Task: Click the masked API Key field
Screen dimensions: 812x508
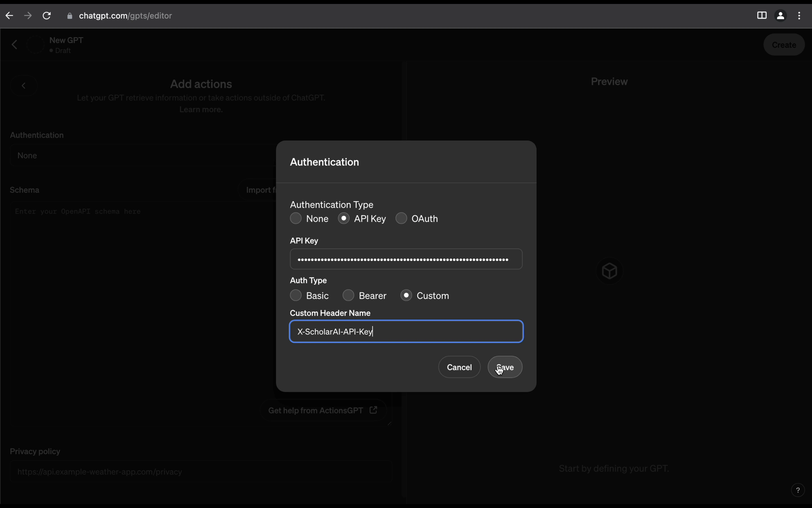Action: 406,259
